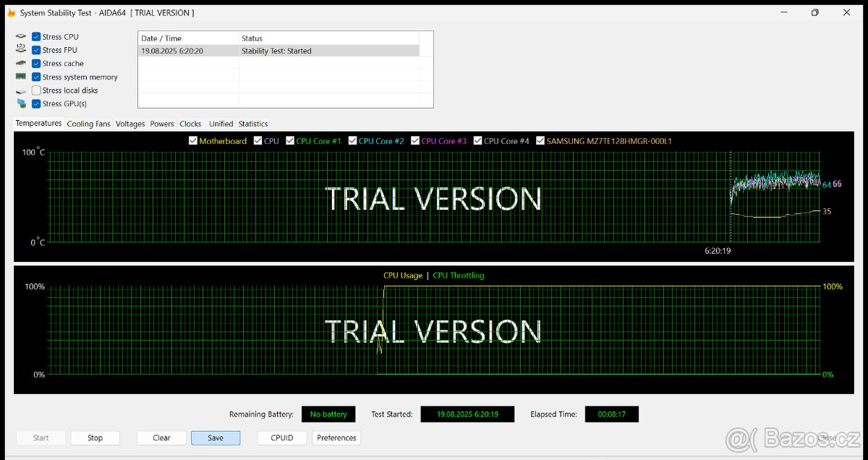This screenshot has width=868, height=460.
Task: Click the disk drive icon beside local disks
Action: pyautogui.click(x=21, y=90)
